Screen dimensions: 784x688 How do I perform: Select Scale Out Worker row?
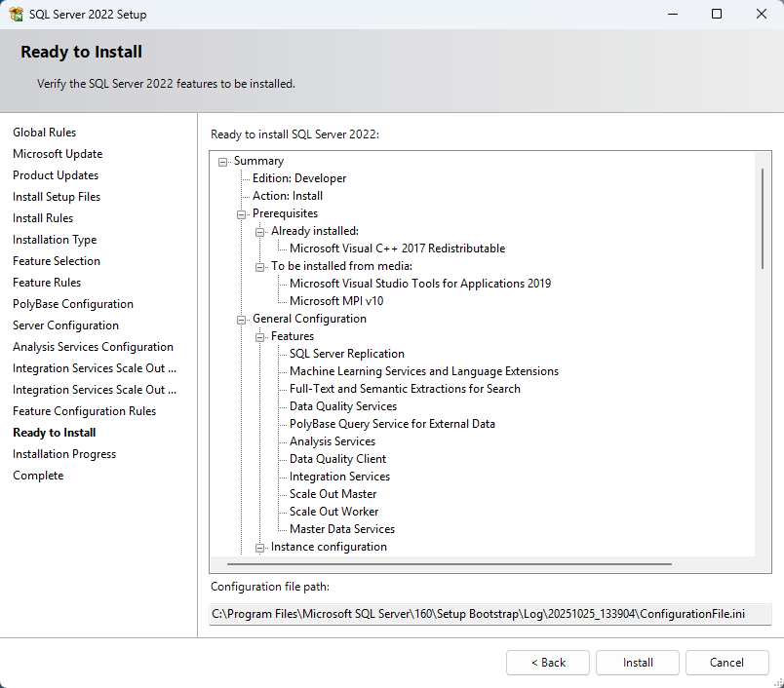tap(334, 512)
